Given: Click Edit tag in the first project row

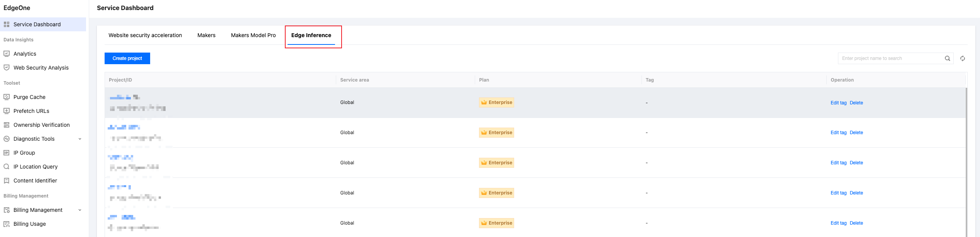Looking at the screenshot, I should [x=838, y=103].
